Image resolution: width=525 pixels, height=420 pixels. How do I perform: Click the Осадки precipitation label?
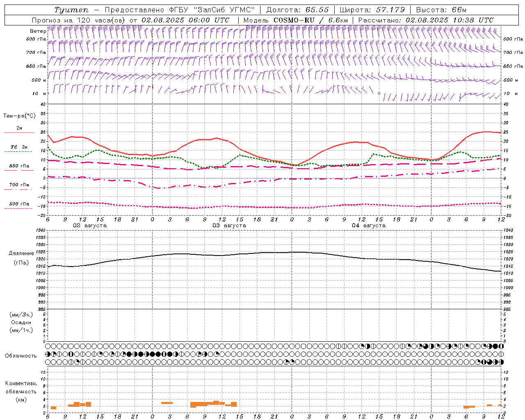(x=21, y=322)
